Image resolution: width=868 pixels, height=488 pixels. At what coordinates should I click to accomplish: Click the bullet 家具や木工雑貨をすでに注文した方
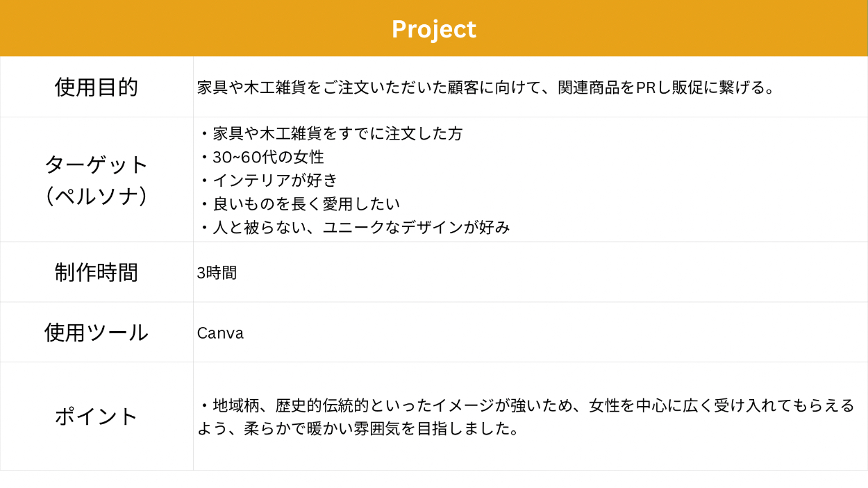tap(337, 134)
